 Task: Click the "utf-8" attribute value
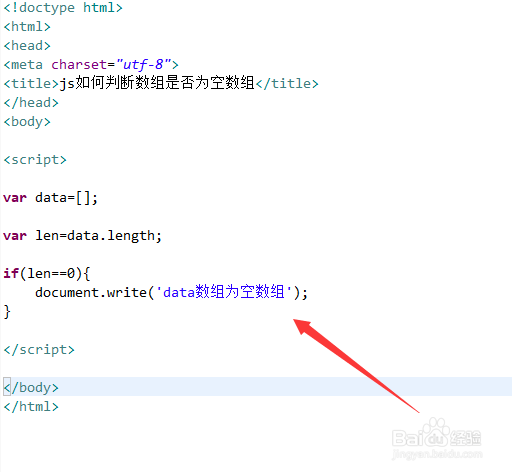[144, 64]
